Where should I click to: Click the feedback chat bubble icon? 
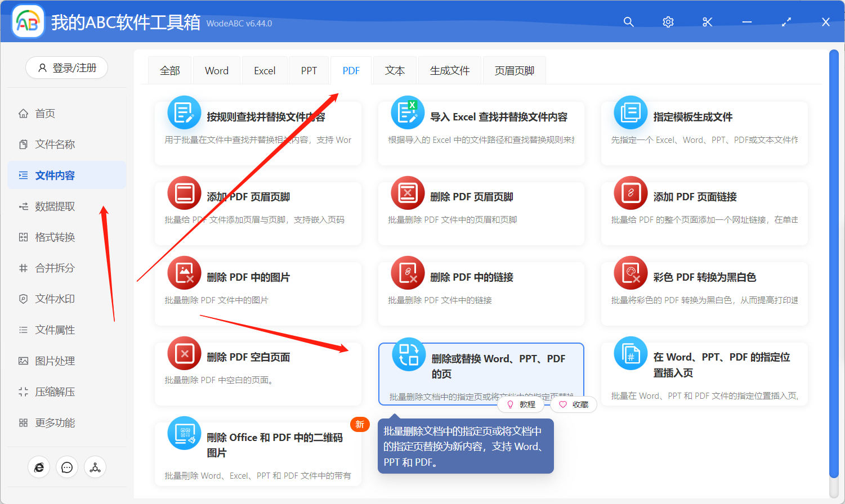coord(66,467)
